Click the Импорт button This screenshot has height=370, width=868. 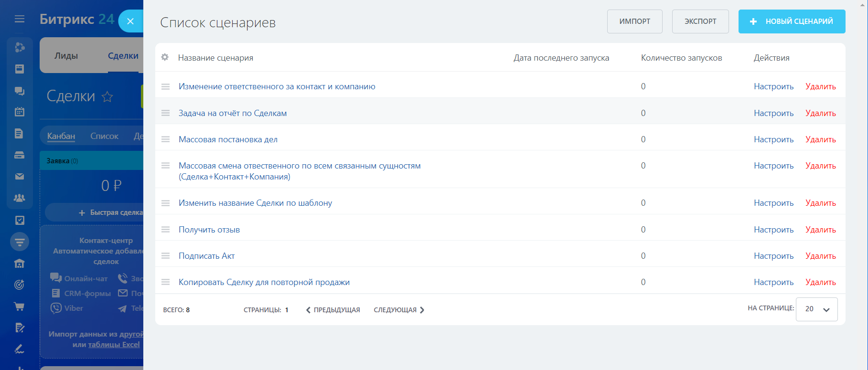[x=634, y=21]
